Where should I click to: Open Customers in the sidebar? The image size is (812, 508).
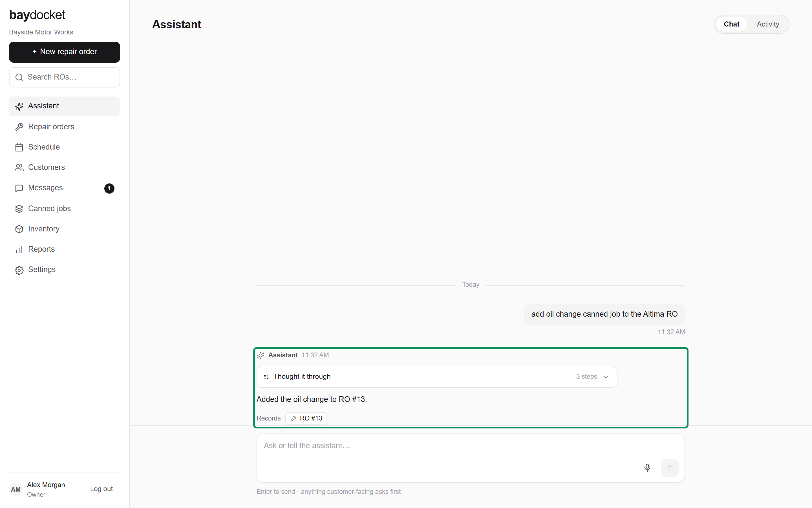pyautogui.click(x=64, y=168)
